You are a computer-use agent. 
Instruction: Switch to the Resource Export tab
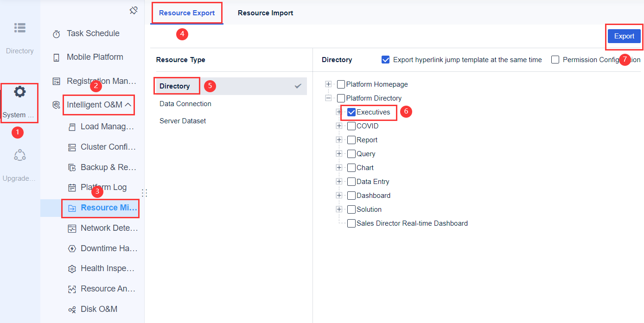pyautogui.click(x=187, y=13)
